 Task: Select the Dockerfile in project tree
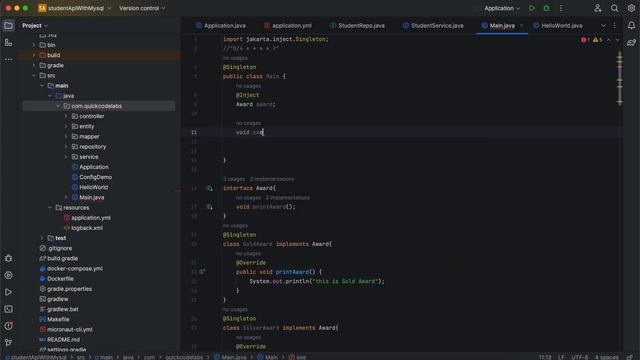pyautogui.click(x=60, y=279)
